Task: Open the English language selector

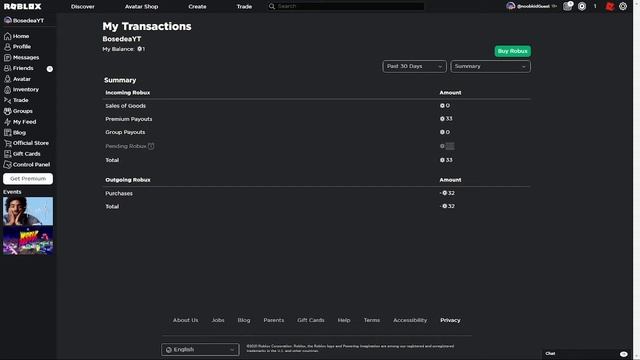Action: (200, 349)
